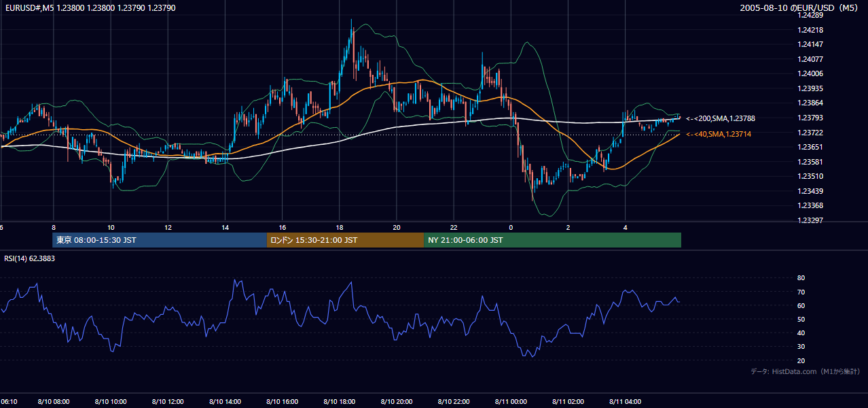868x408 pixels.
Task: Click hour marker 16 under the price chart
Action: (x=282, y=228)
